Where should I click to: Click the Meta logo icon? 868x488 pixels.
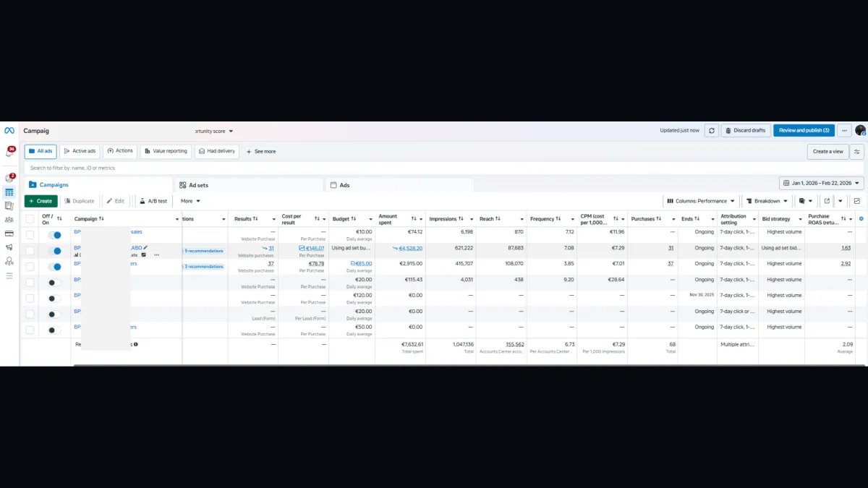tap(9, 131)
